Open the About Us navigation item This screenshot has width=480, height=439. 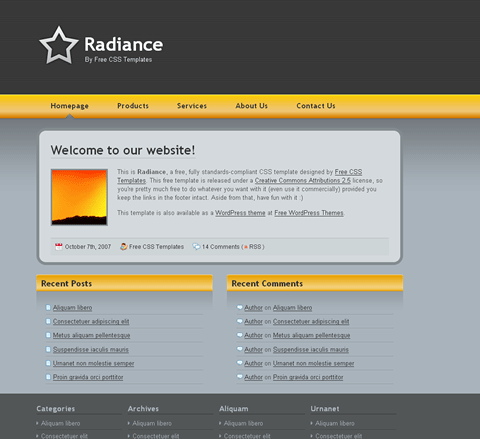click(x=252, y=106)
